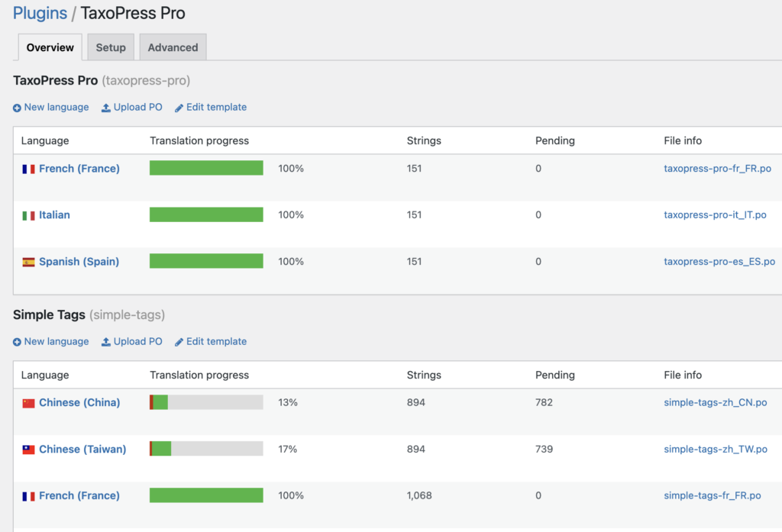The image size is (782, 532).
Task: Click Upload PO icon under TaxoPress Pro
Action: tap(105, 108)
